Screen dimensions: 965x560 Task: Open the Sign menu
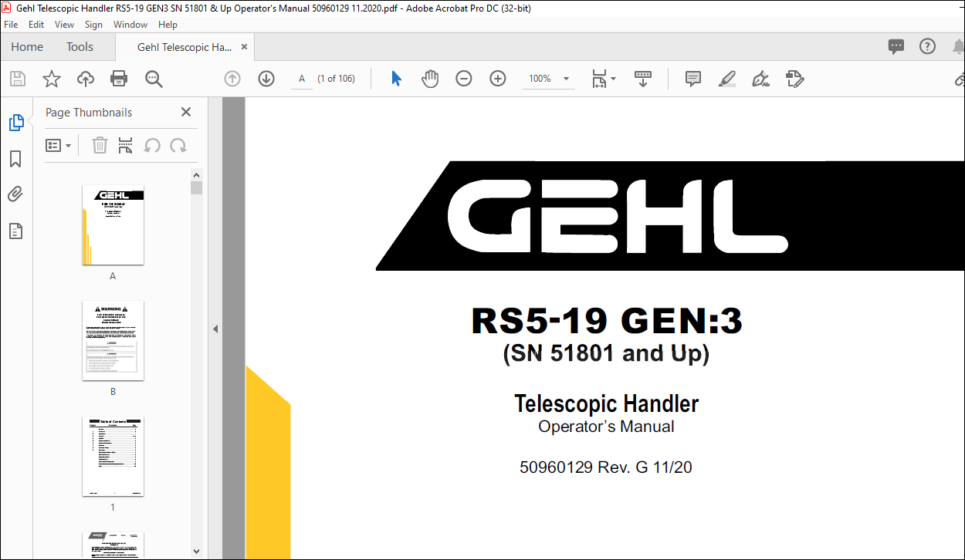(x=93, y=25)
